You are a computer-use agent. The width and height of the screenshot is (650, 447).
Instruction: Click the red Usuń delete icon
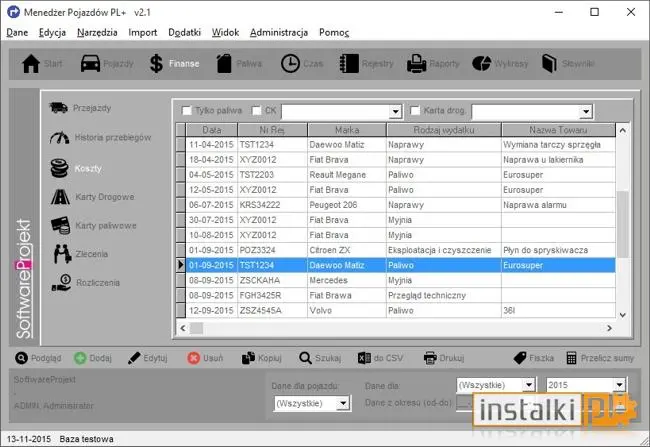point(193,358)
